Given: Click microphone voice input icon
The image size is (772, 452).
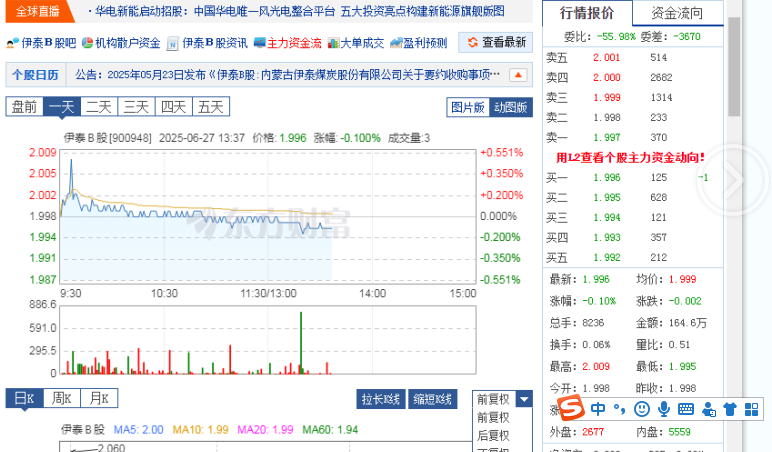Looking at the screenshot, I should click(x=664, y=409).
